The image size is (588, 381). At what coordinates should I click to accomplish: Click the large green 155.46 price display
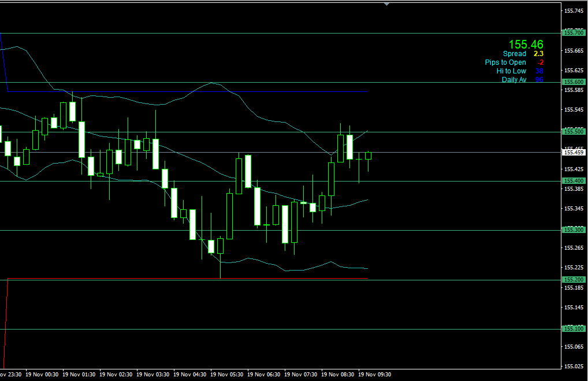pos(526,45)
